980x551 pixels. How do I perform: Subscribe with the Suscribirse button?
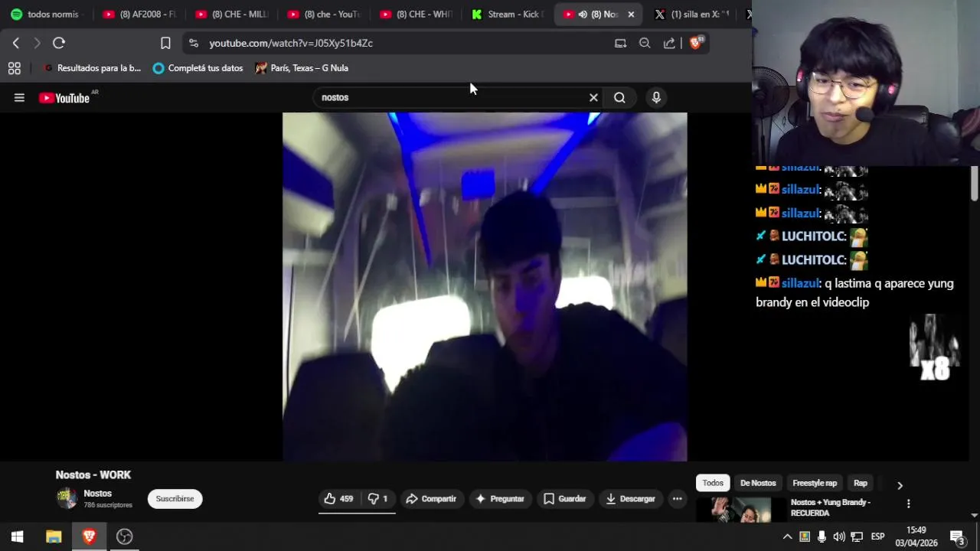pos(175,499)
